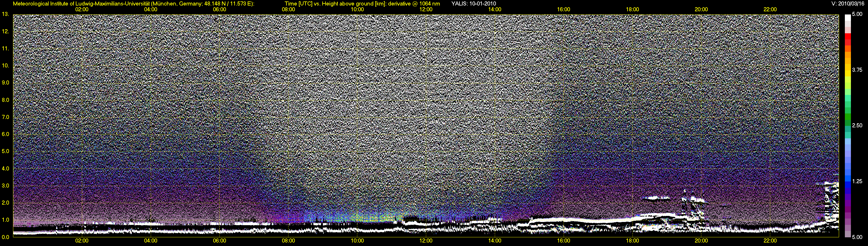This screenshot has height=246, width=868.
Task: Click the '16:00' label on the top time axis
Action: point(564,10)
